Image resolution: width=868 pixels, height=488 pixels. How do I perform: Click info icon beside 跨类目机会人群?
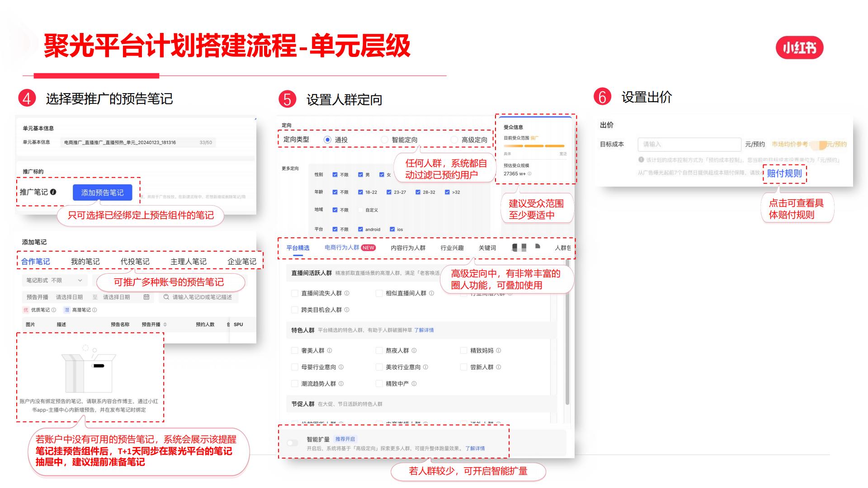point(347,310)
